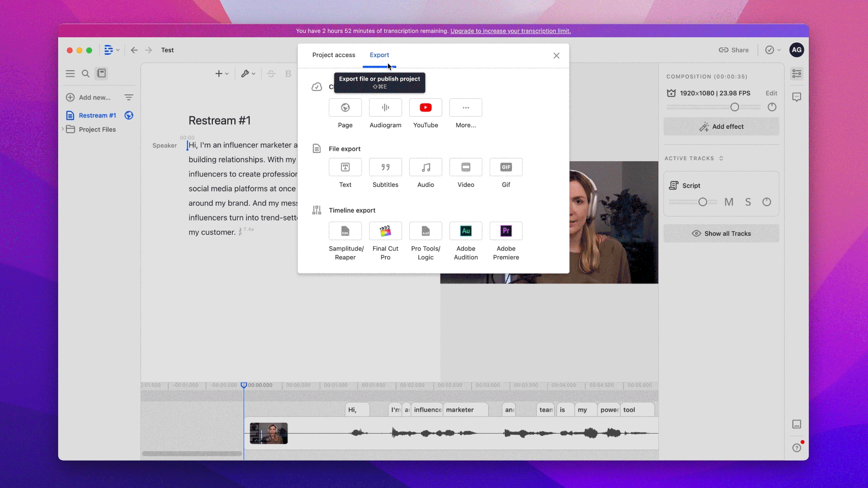Open search in the sidebar
The image size is (868, 488).
coord(86,73)
